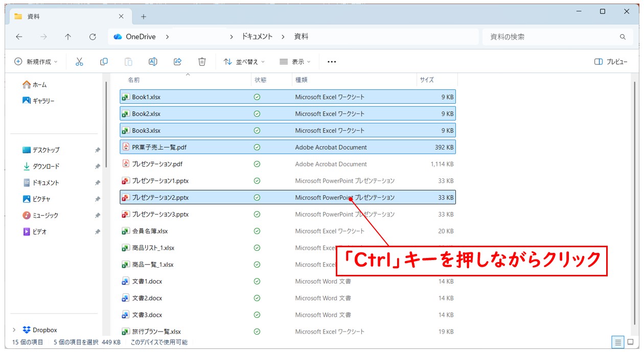Click the OneDrive cloud icon in the address bar
The image size is (644, 353).
(118, 36)
